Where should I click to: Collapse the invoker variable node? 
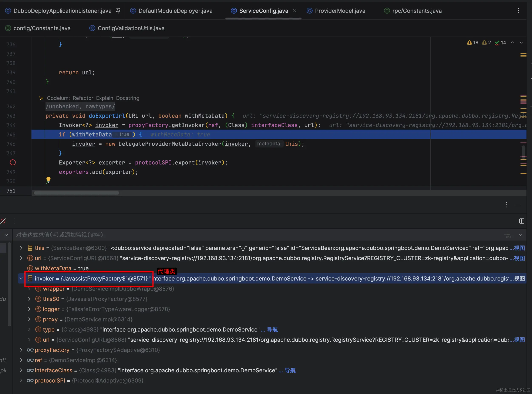coord(21,279)
